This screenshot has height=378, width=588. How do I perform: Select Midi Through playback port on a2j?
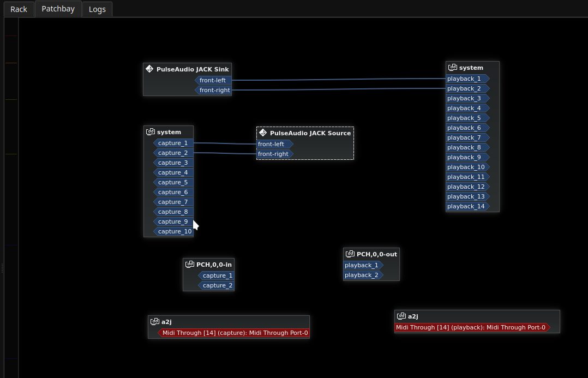click(x=472, y=327)
